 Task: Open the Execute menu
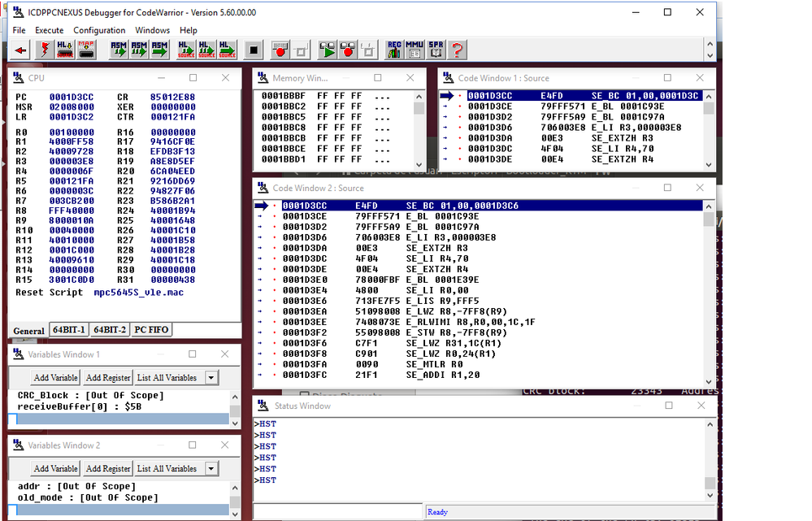(50, 30)
